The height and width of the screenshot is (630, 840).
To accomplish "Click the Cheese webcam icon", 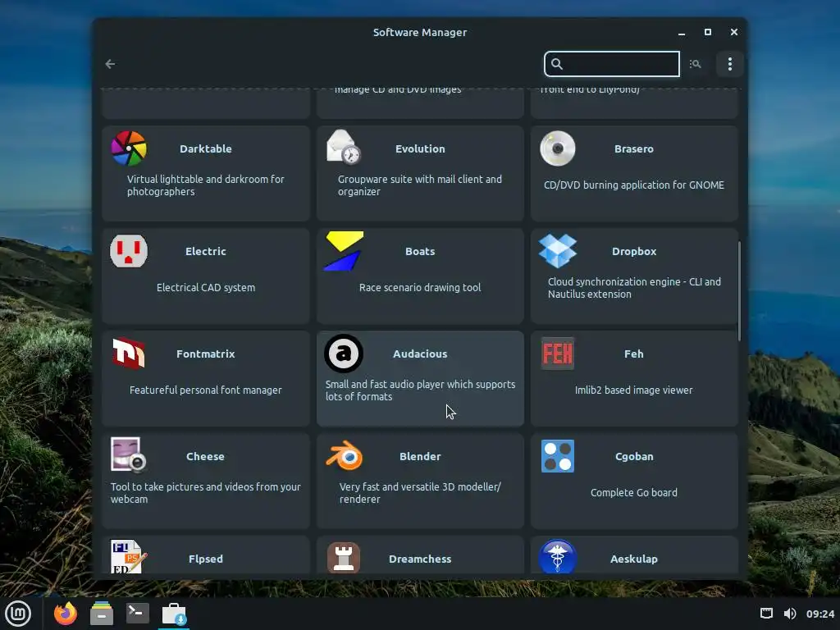I will pos(129,455).
